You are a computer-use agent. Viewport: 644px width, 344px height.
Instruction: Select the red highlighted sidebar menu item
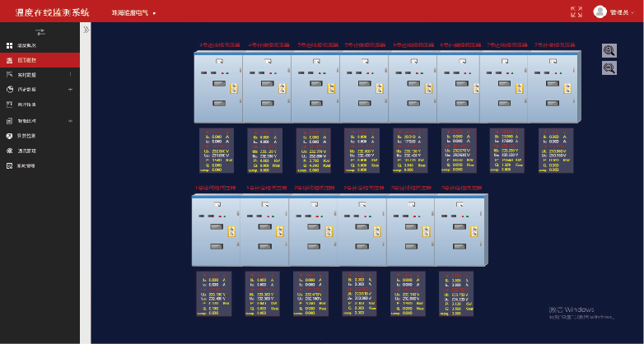pyautogui.click(x=40, y=60)
